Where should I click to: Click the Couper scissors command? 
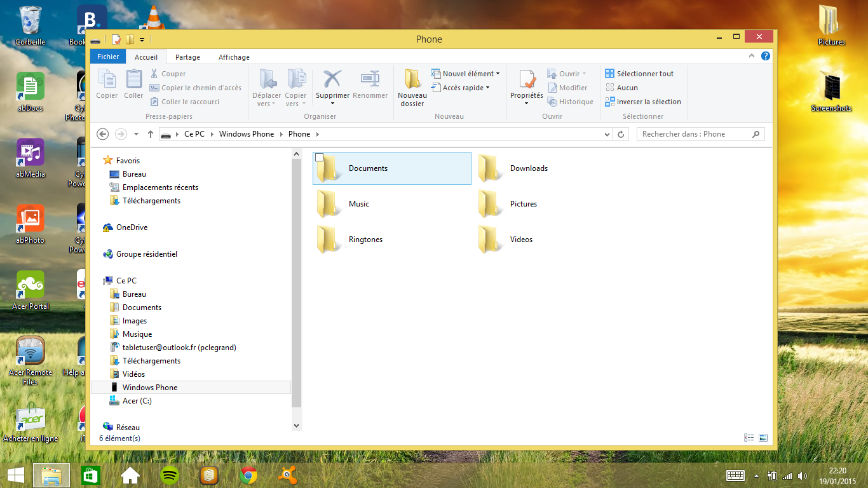[168, 74]
